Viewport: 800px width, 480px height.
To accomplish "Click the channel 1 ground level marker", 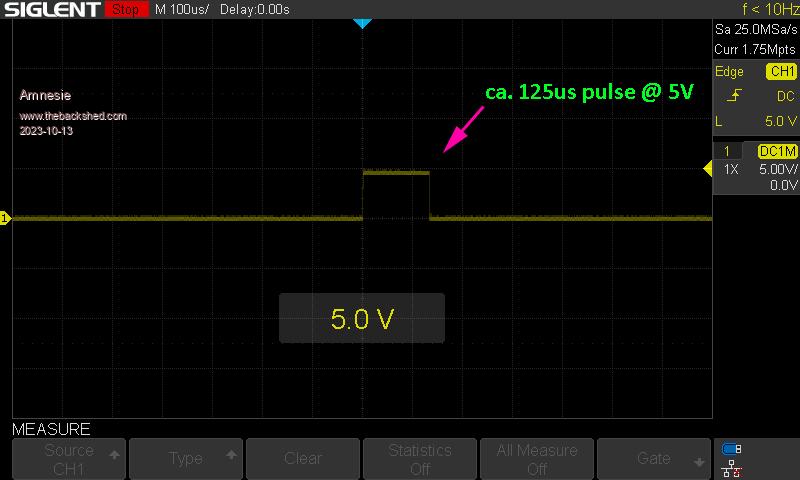I will pos(5,218).
